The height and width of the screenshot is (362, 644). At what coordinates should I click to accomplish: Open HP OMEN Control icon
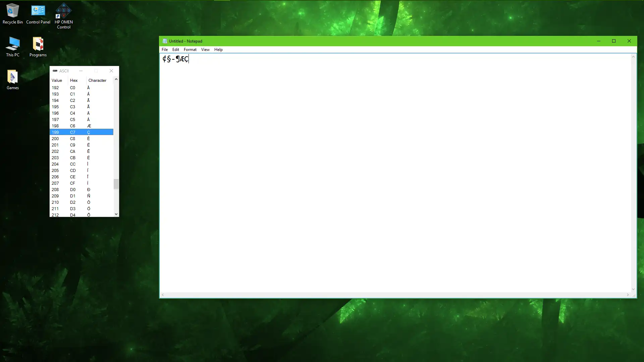click(x=63, y=15)
